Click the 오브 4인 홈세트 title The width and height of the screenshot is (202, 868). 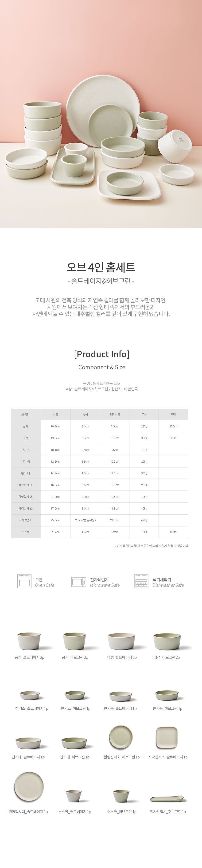101,267
